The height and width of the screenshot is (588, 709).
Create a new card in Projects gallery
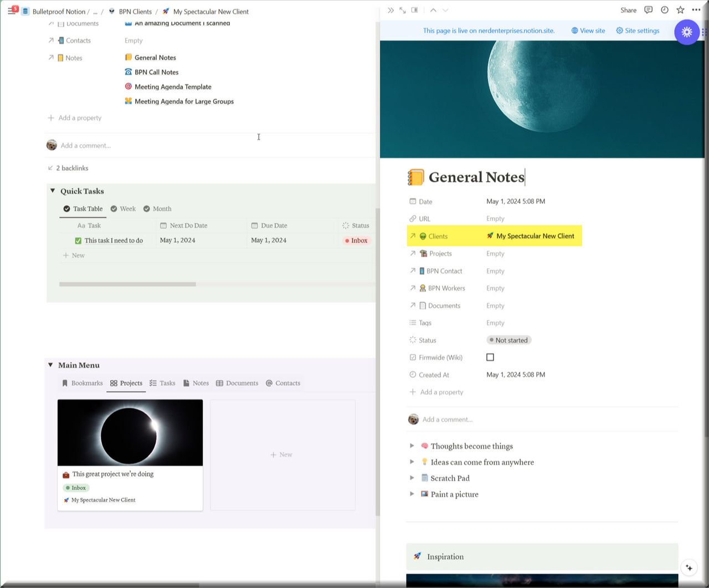pos(282,455)
